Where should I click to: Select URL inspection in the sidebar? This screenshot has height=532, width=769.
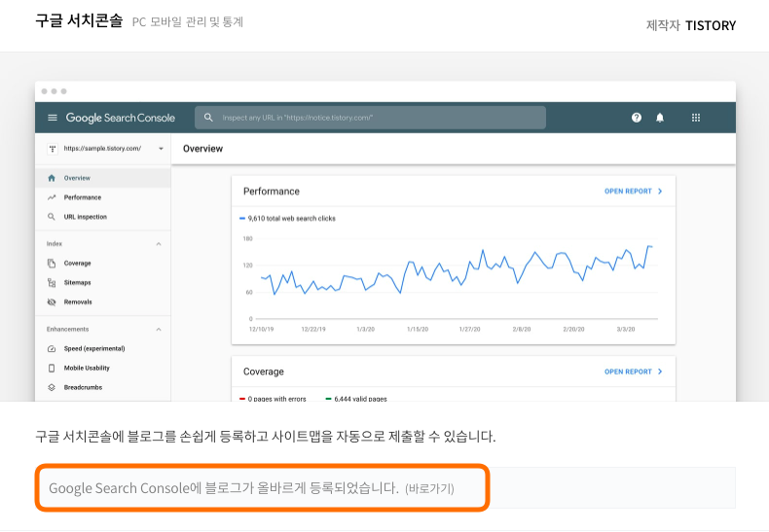point(103,217)
